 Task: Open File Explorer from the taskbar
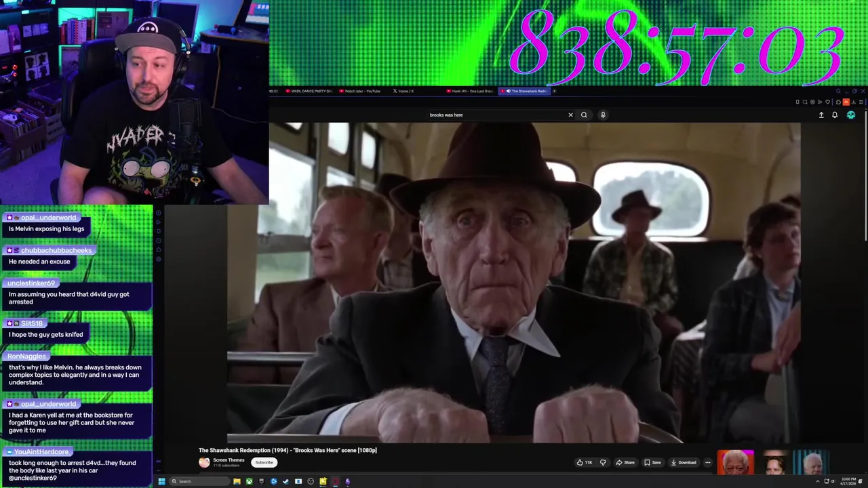[x=237, y=481]
